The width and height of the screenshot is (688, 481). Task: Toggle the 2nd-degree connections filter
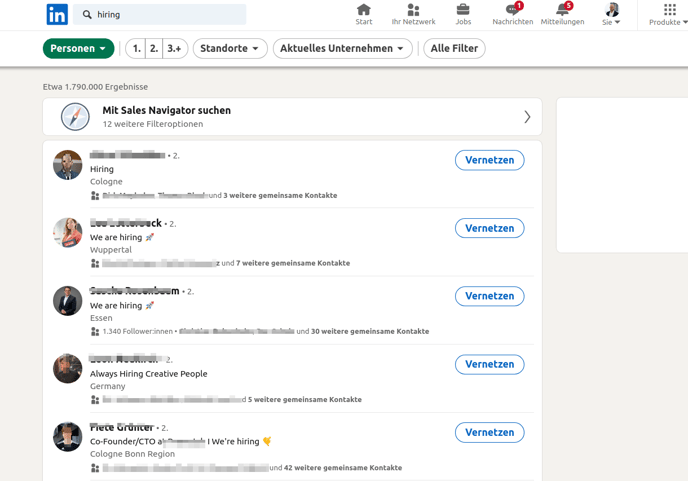click(x=153, y=48)
